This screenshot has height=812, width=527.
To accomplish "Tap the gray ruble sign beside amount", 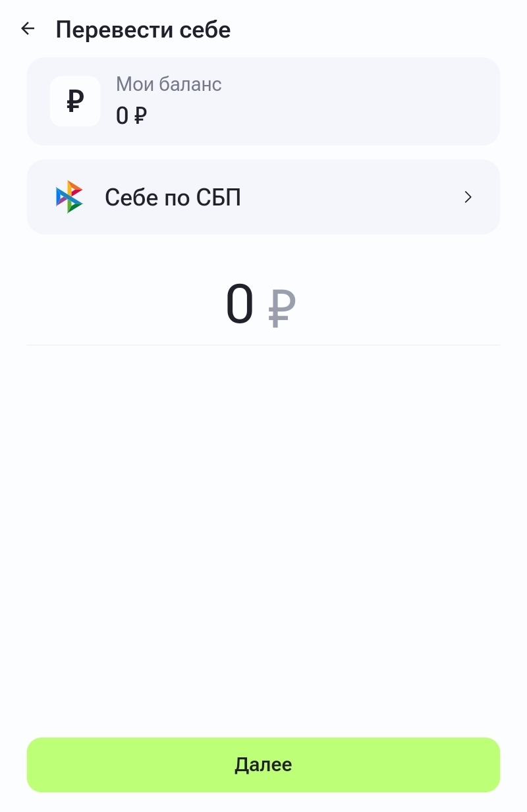I will pos(282,308).
